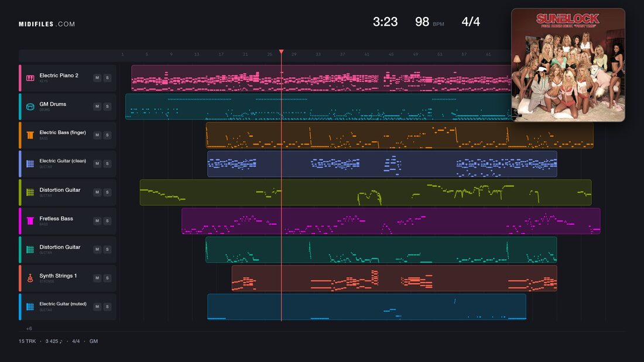Click the GM label in the status bar
644x362 pixels.
94,341
